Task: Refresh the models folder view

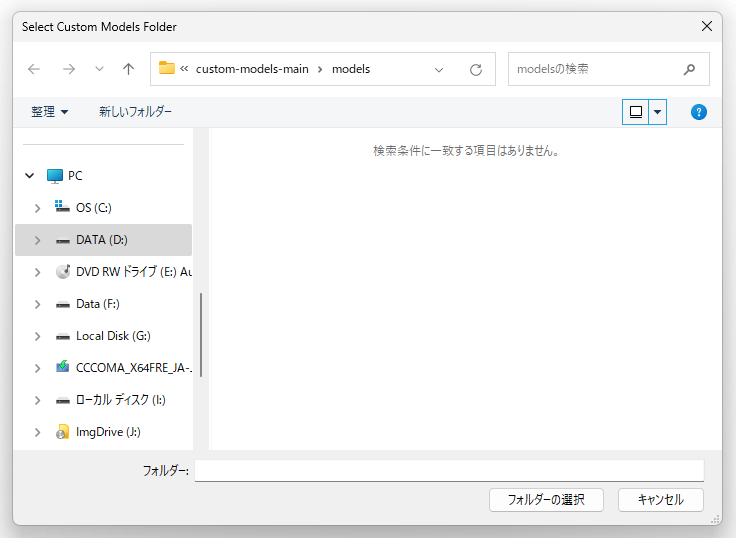Action: click(x=476, y=70)
